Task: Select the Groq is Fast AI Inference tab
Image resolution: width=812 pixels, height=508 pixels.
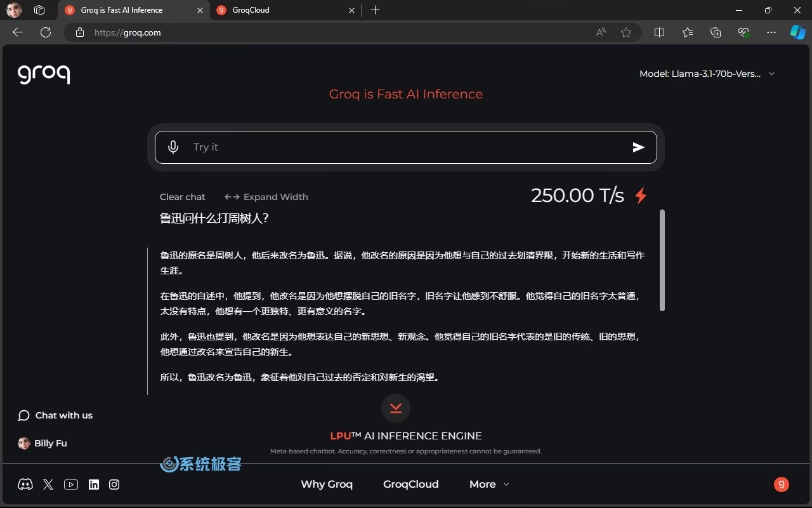Action: 134,10
